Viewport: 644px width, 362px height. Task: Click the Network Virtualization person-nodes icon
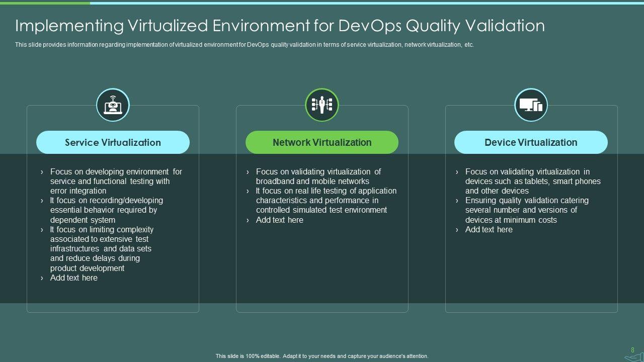(322, 105)
